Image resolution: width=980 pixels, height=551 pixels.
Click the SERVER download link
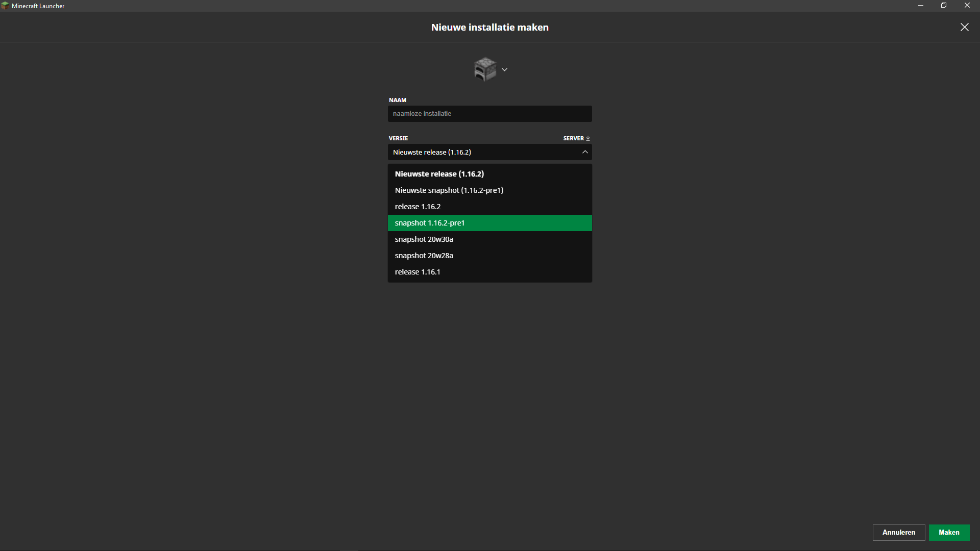pos(573,138)
